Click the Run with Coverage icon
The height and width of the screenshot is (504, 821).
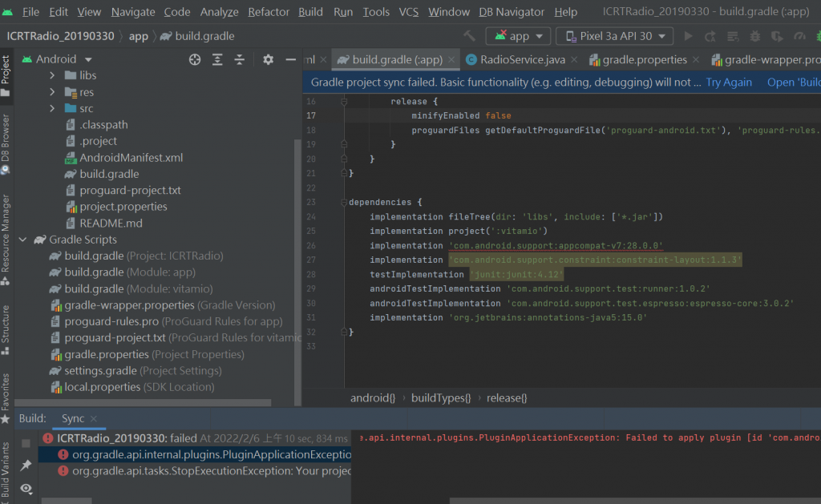[776, 36]
